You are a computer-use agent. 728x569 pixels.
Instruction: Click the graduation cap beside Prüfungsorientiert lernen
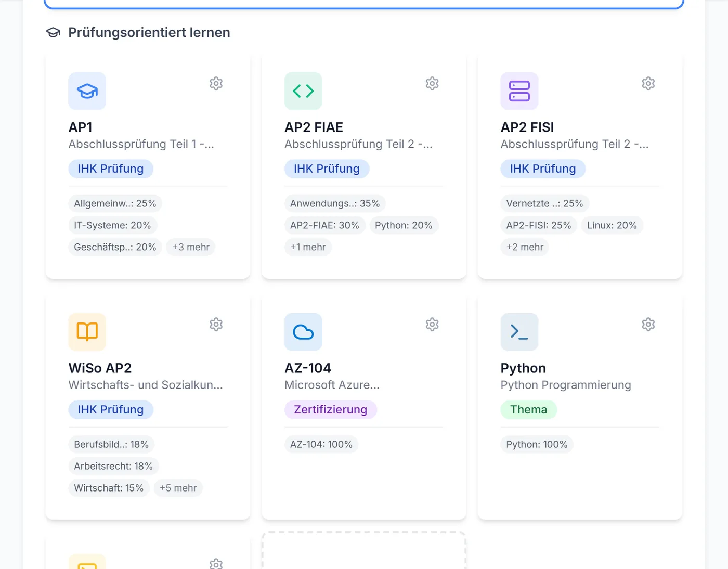53,32
